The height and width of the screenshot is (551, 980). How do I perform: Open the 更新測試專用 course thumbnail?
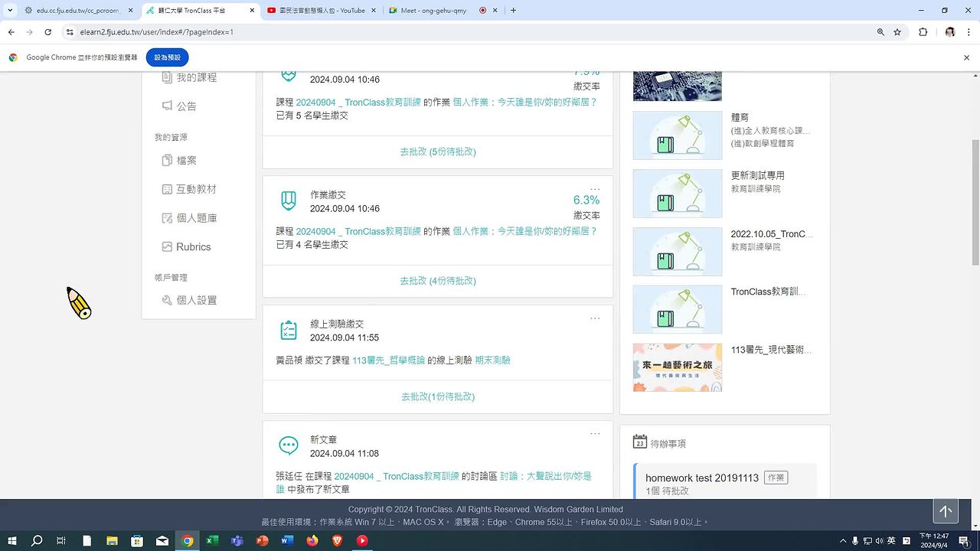tap(678, 194)
